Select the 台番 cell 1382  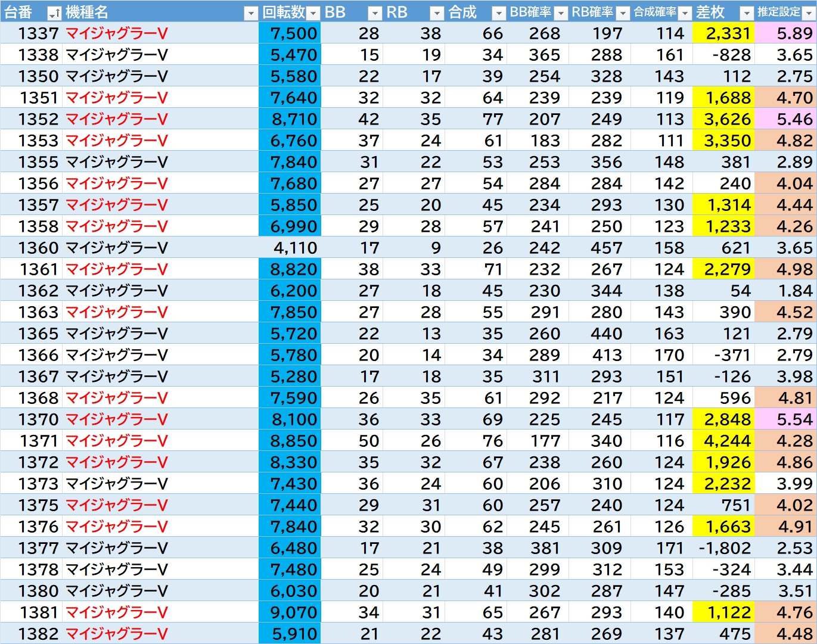coord(31,634)
